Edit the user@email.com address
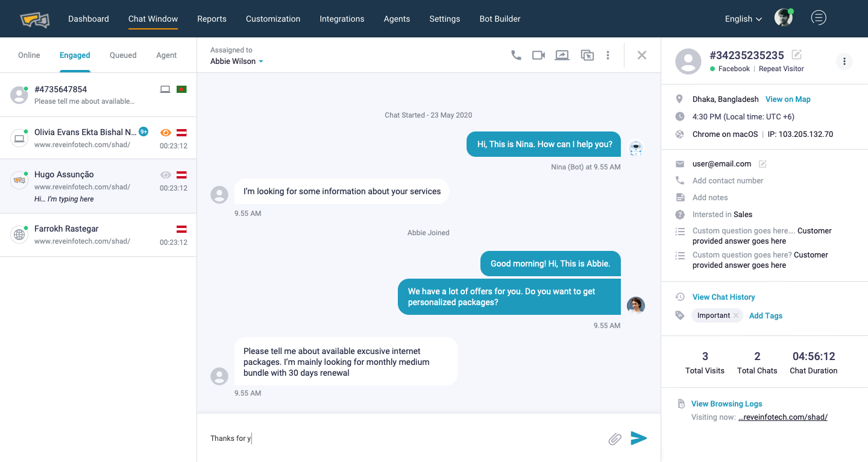Image resolution: width=868 pixels, height=462 pixels. point(763,163)
